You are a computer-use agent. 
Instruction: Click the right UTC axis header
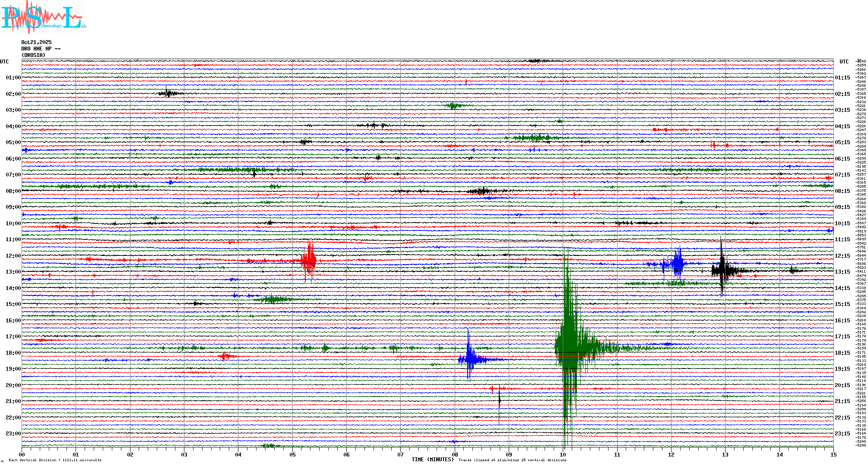tap(844, 62)
